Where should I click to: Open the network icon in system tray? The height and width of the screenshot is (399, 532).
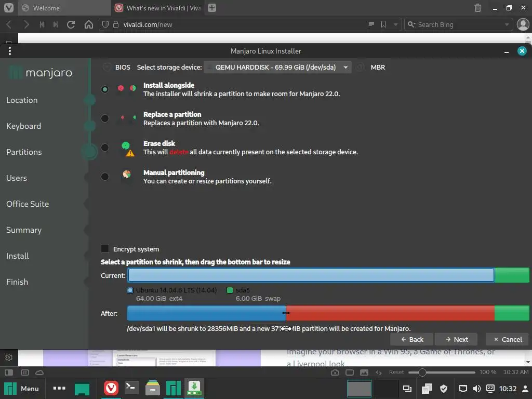point(463,389)
